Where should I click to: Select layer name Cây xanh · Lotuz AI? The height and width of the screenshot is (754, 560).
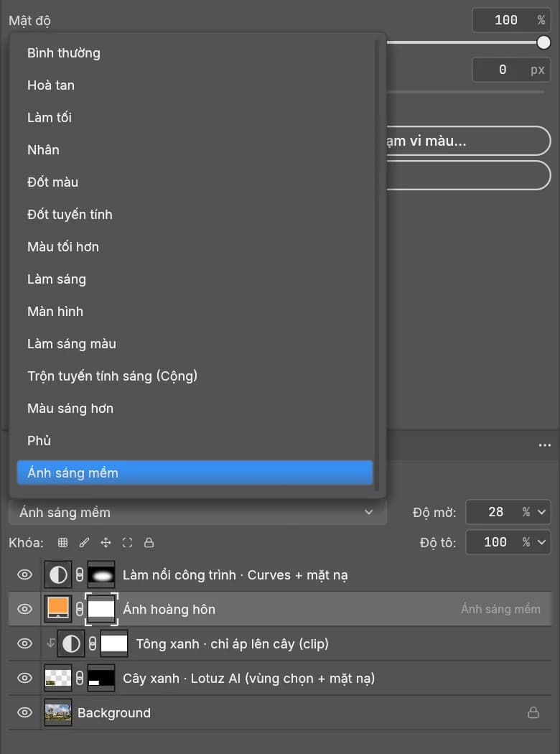pos(248,679)
